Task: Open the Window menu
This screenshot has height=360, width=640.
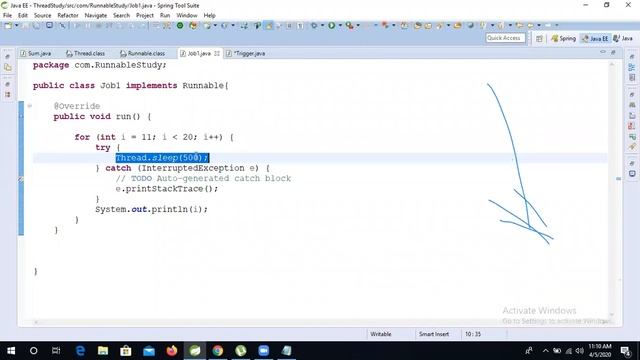Action: tap(187, 16)
